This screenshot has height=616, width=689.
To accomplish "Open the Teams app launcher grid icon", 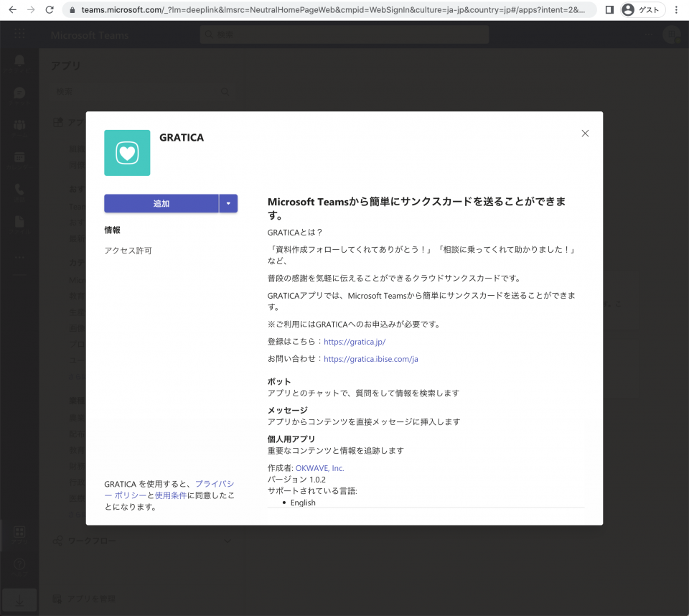I will (x=19, y=34).
